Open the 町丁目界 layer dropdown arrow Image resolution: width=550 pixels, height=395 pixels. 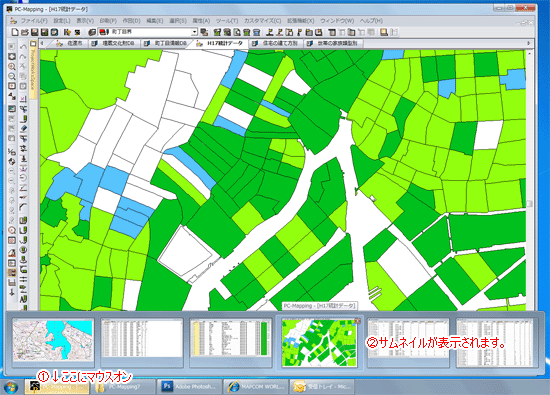(x=194, y=32)
